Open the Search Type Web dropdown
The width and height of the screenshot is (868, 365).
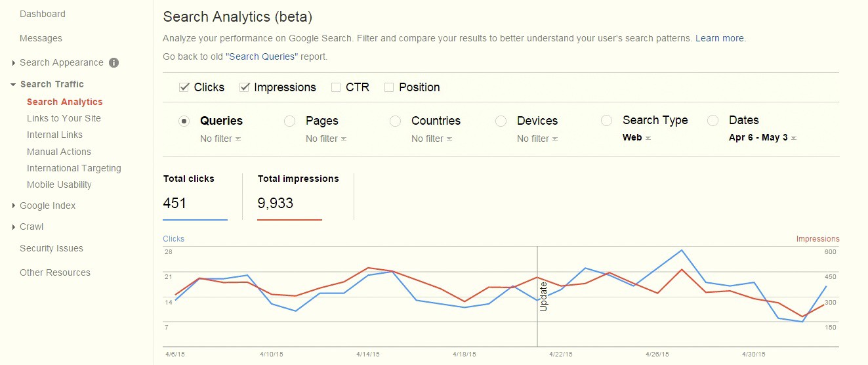636,138
